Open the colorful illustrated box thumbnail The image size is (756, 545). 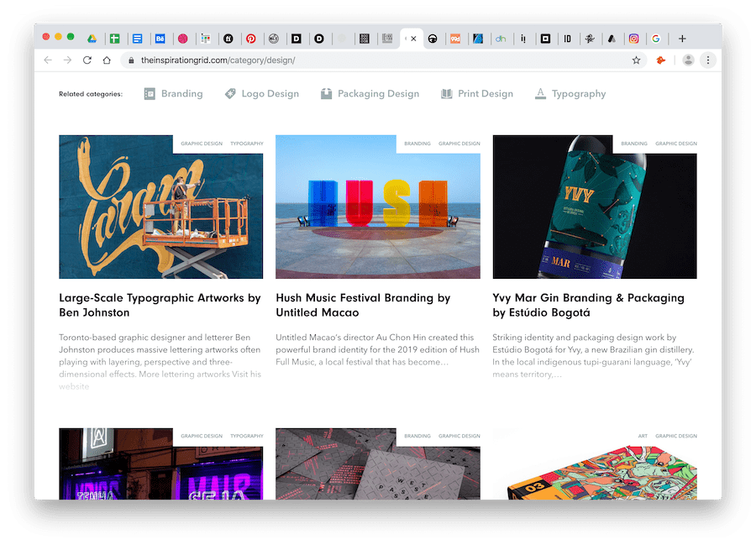595,464
